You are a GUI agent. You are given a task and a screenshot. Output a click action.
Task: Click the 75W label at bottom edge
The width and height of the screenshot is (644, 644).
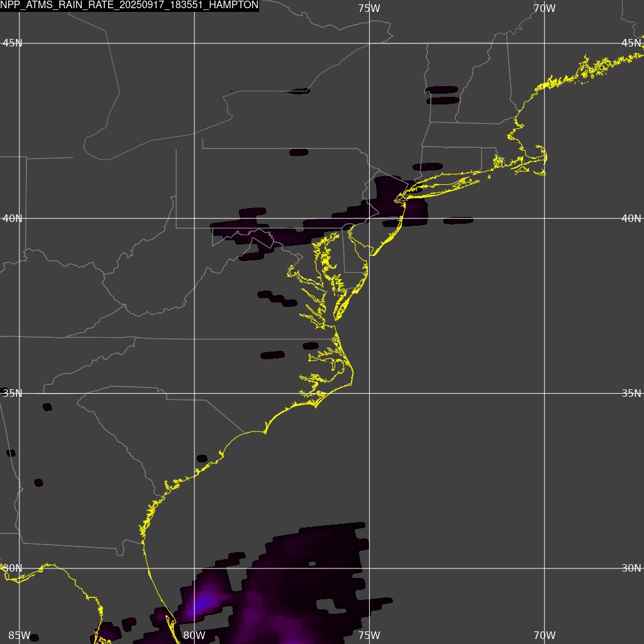click(369, 635)
